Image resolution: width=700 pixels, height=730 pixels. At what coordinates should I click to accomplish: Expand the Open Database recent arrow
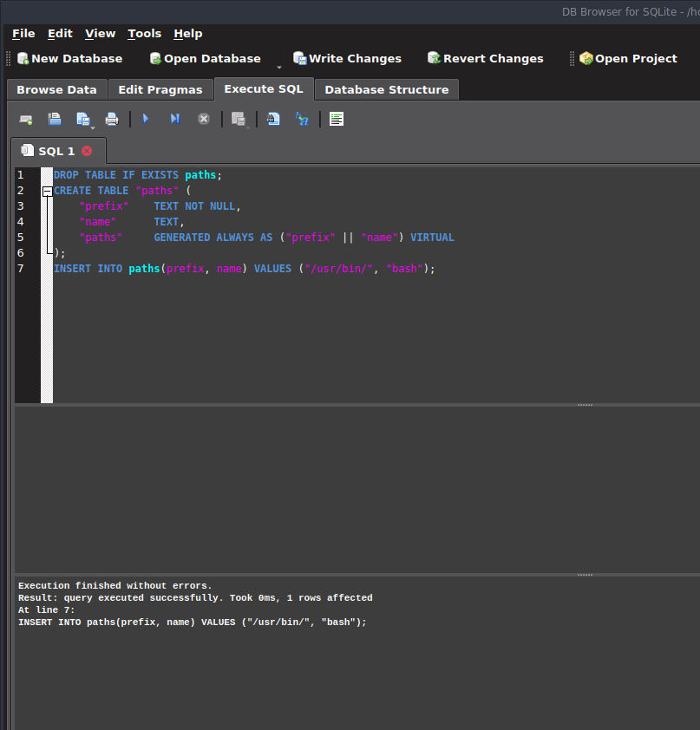tap(279, 67)
